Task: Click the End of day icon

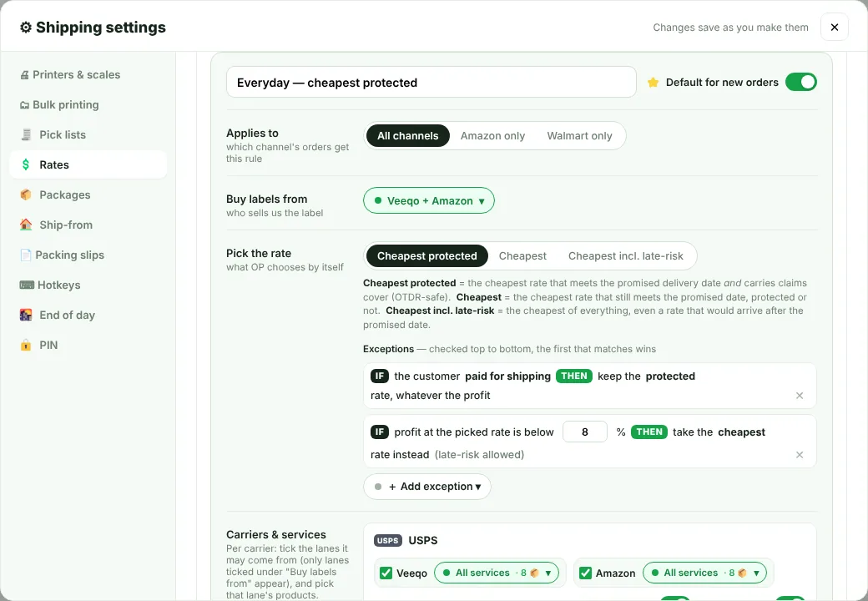Action: coord(26,315)
